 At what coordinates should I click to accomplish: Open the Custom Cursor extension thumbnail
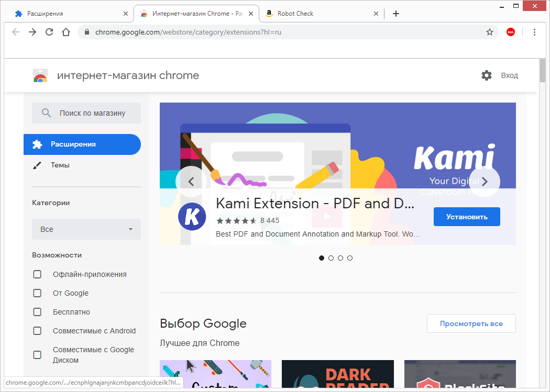click(x=215, y=374)
